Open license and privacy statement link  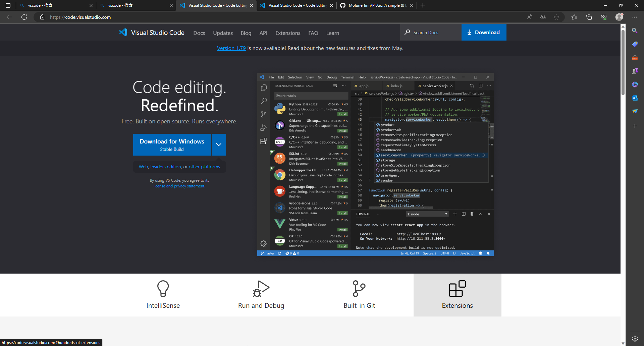[179, 186]
